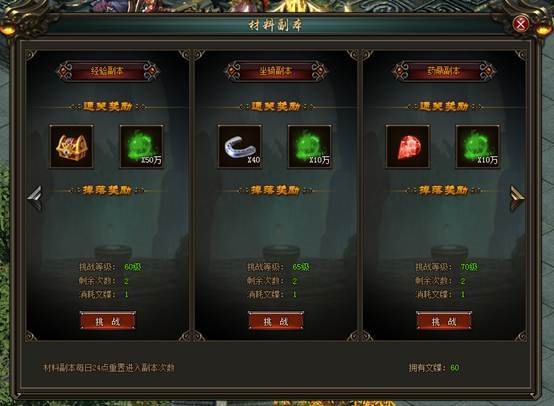The width and height of the screenshot is (554, 406).
Task: Click 挑战 button under 药鼎副本
Action: pyautogui.click(x=444, y=321)
